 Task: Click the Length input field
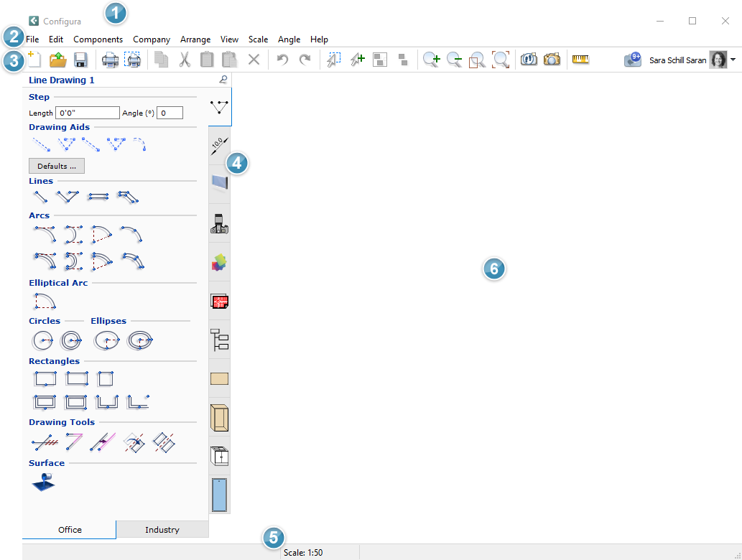click(87, 113)
